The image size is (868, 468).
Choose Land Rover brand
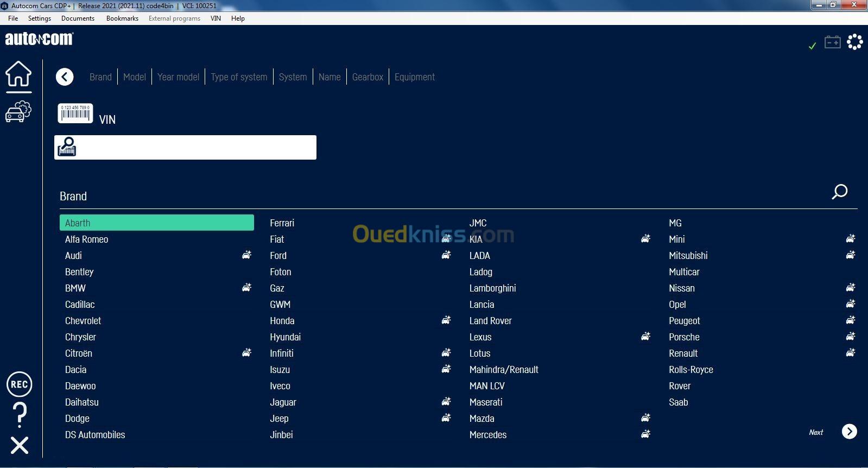click(491, 321)
